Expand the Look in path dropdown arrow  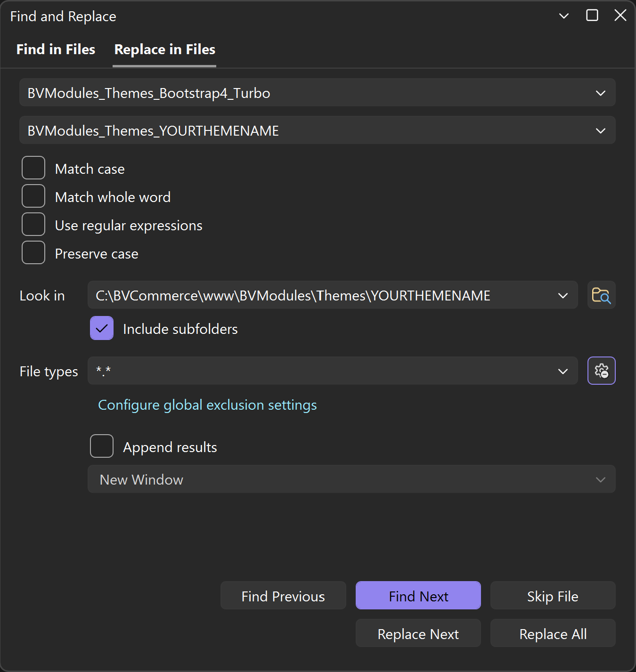[x=563, y=296]
